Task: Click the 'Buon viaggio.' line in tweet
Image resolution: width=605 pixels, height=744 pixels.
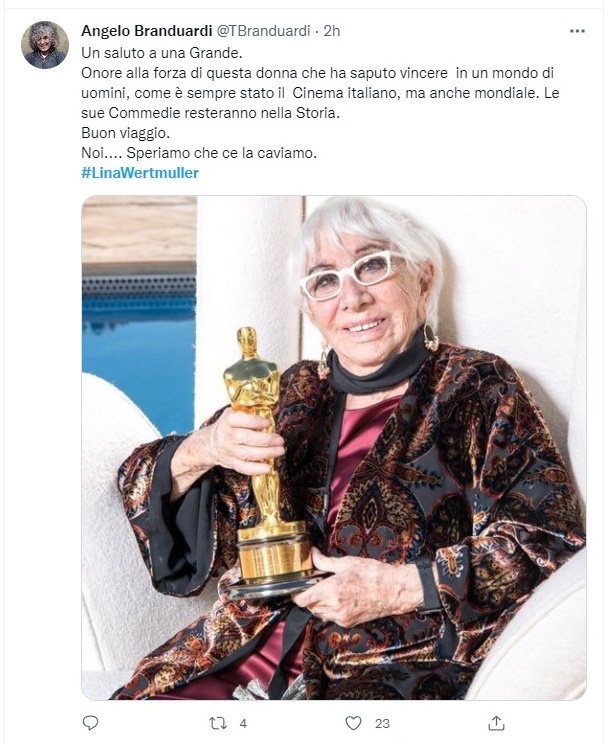Action: pos(125,133)
